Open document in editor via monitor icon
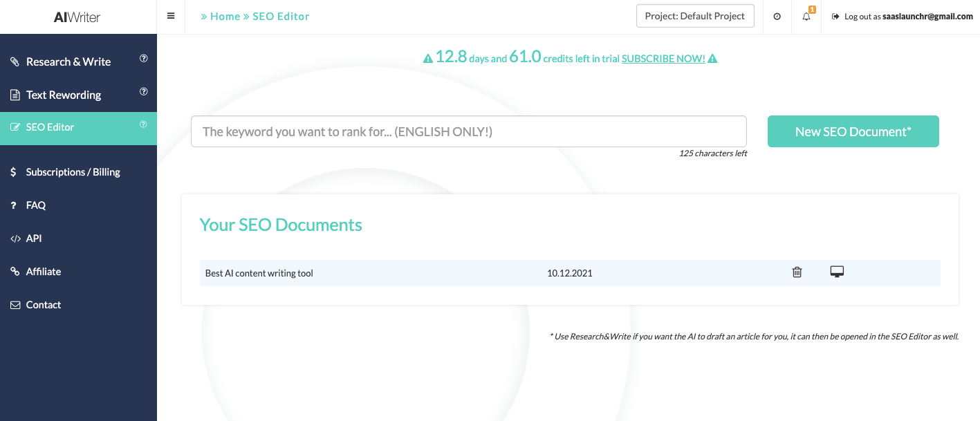 click(837, 272)
